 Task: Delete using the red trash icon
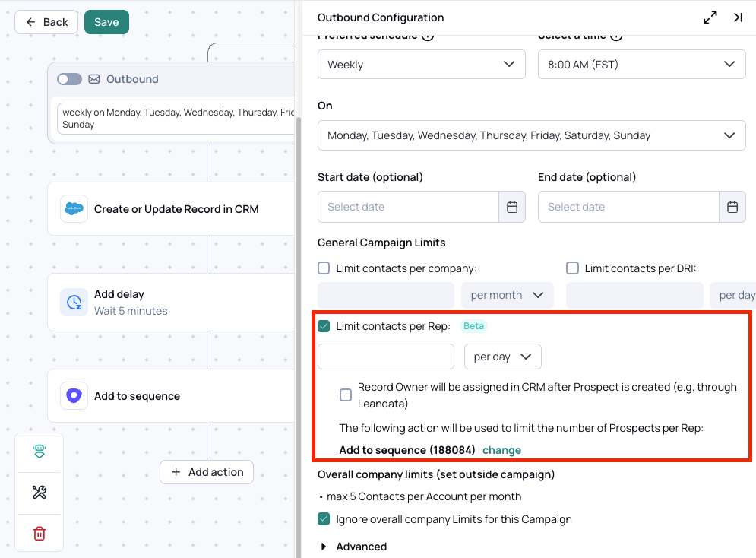tap(40, 534)
